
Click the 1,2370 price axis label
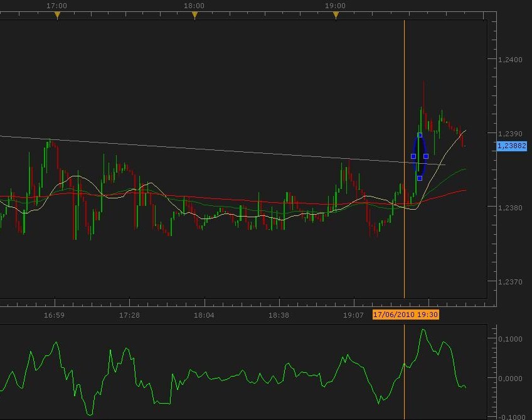[510, 282]
